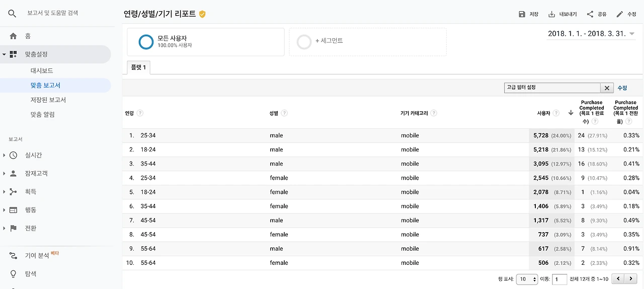Sort by the 기기 카테고리 column header
Screen dimensions: 644x289
tap(414, 113)
